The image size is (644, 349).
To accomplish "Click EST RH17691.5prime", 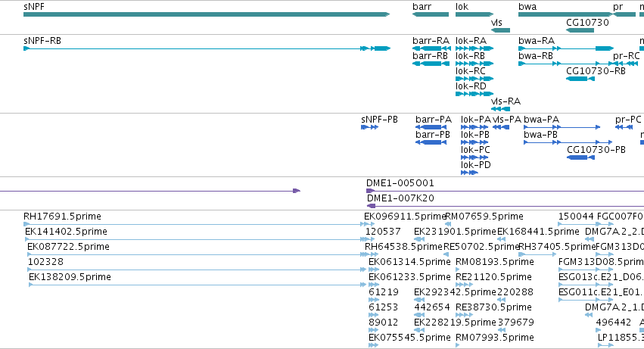I will click(x=62, y=217).
